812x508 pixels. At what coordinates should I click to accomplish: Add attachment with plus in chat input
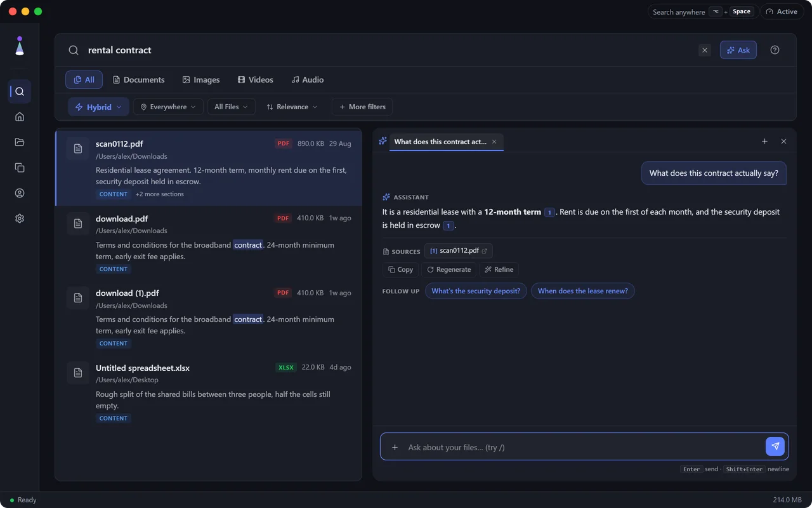point(395,447)
